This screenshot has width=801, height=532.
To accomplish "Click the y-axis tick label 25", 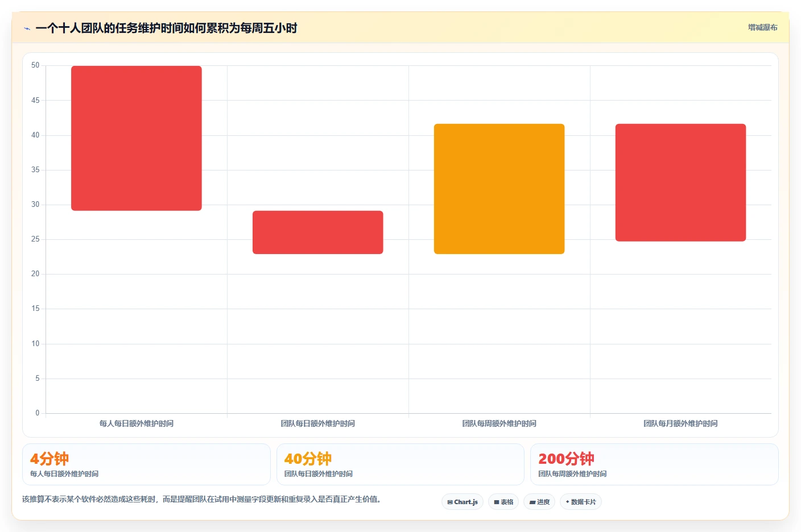I will 35,239.
